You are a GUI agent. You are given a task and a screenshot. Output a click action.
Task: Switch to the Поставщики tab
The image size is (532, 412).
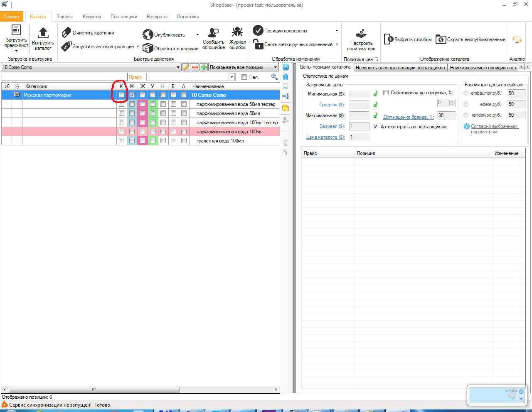coord(124,17)
